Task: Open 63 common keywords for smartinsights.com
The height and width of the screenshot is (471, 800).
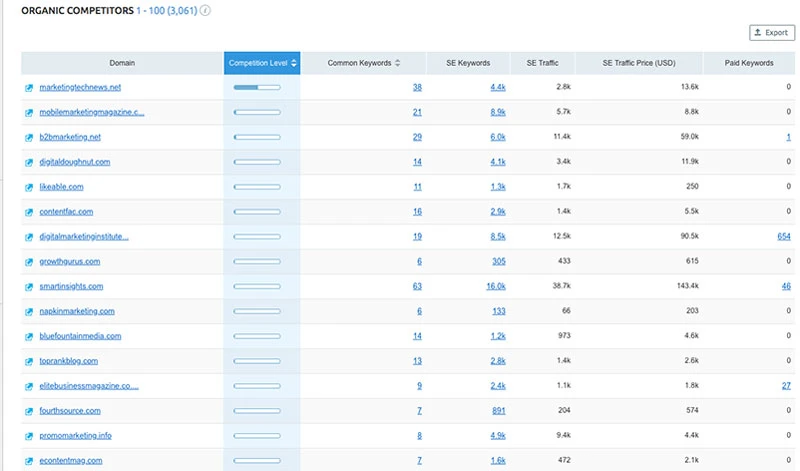Action: tap(417, 287)
